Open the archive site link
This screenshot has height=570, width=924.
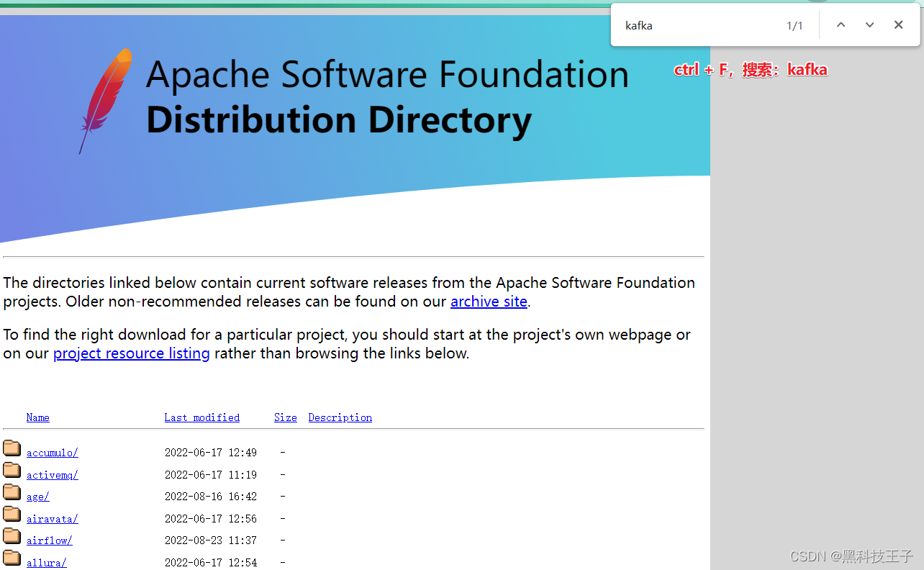489,302
